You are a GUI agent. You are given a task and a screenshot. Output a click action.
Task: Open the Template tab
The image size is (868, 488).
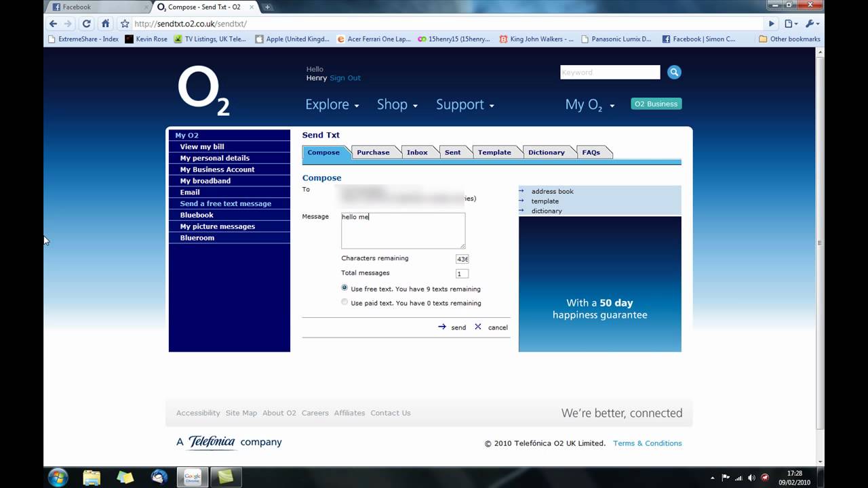(x=494, y=152)
